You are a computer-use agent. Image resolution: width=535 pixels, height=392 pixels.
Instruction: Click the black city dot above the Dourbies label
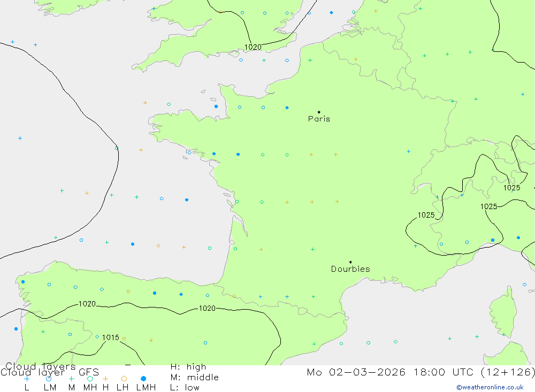(x=350, y=262)
